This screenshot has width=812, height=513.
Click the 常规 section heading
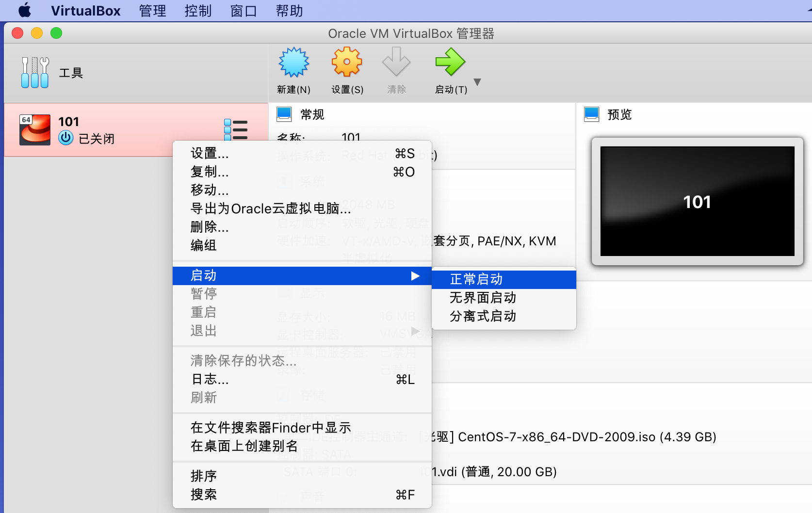point(312,115)
